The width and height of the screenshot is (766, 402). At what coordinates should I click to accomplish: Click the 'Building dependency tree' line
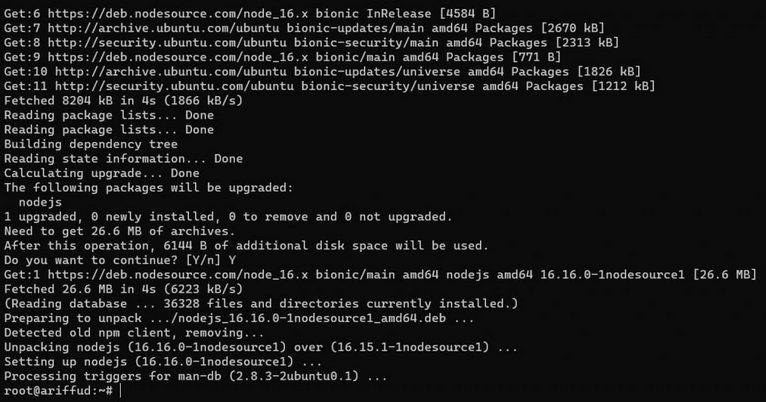tap(91, 144)
